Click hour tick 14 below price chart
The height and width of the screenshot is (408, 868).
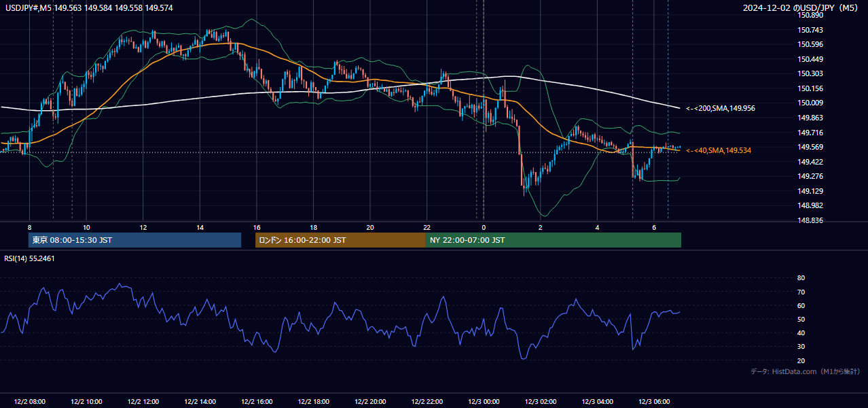click(200, 227)
